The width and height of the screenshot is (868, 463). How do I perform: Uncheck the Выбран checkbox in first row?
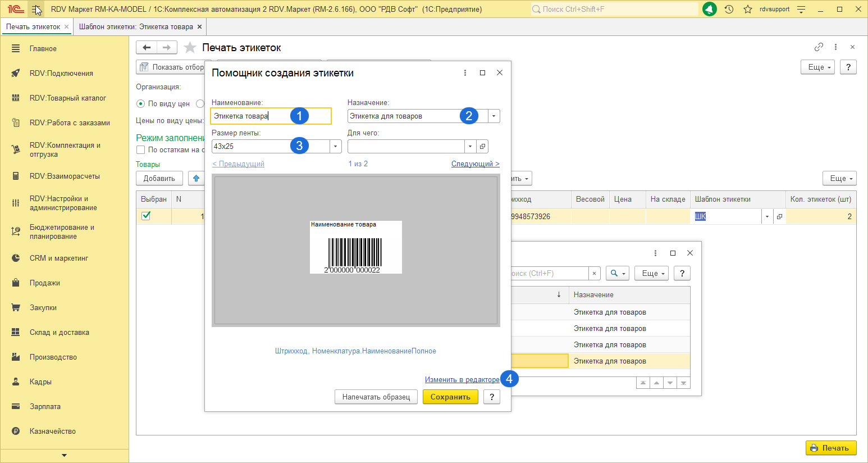146,216
